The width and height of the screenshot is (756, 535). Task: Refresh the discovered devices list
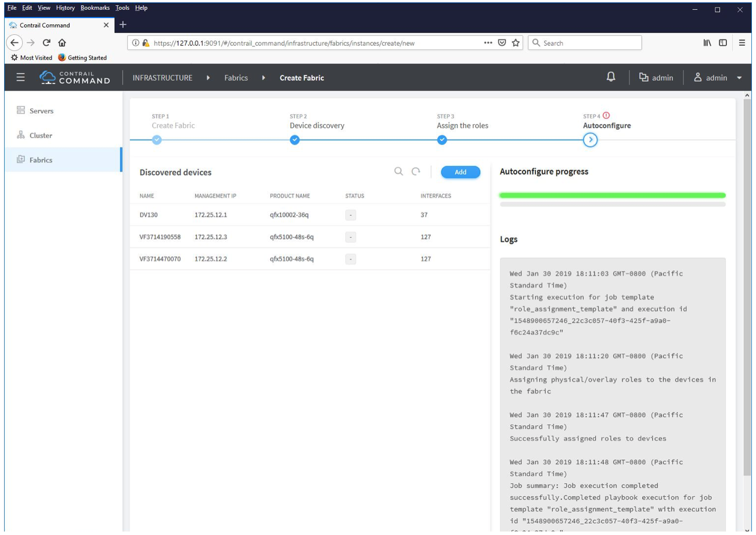click(416, 172)
